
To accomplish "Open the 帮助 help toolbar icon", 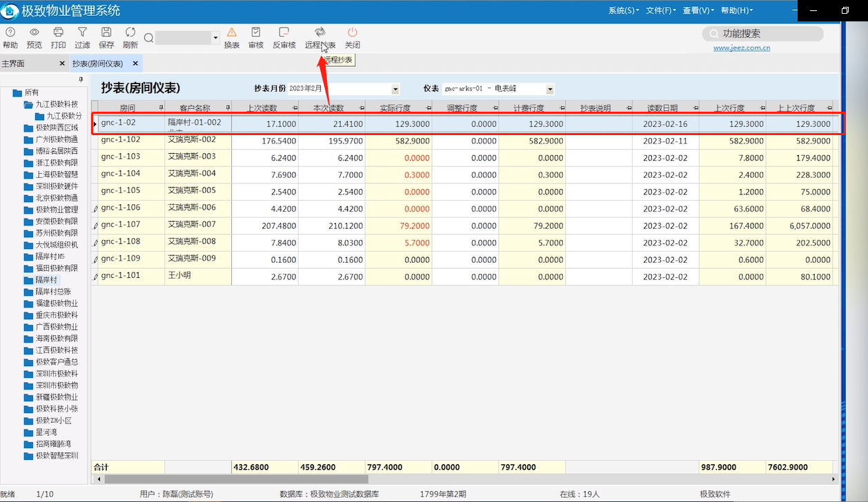I will 10,32.
